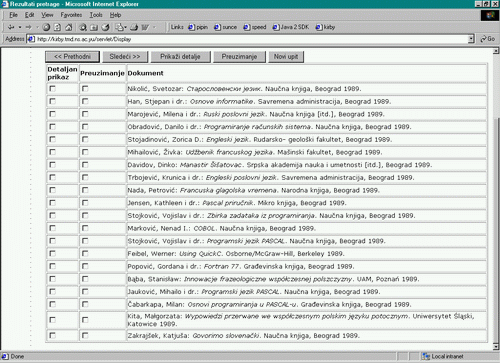
Task: Click the vertical scrollbar up arrow
Action: point(496,51)
